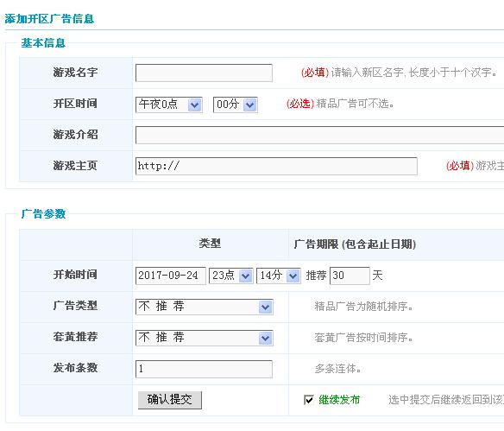This screenshot has width=504, height=431.
Task: Click the 广告类型 row label
Action: pyautogui.click(x=75, y=306)
